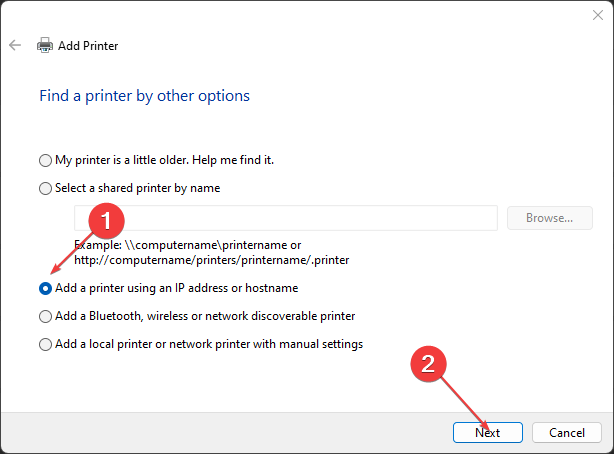Viewport: 614px width, 454px height.
Task: Click the printer icon beside Add Printer
Action: [45, 45]
